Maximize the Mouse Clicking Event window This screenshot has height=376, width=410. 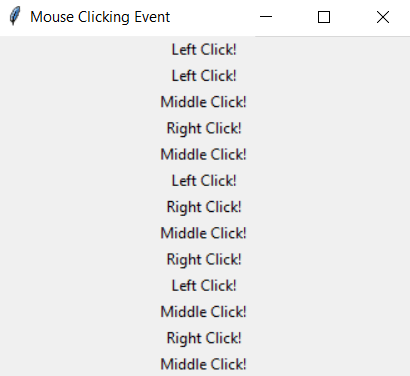tap(324, 17)
